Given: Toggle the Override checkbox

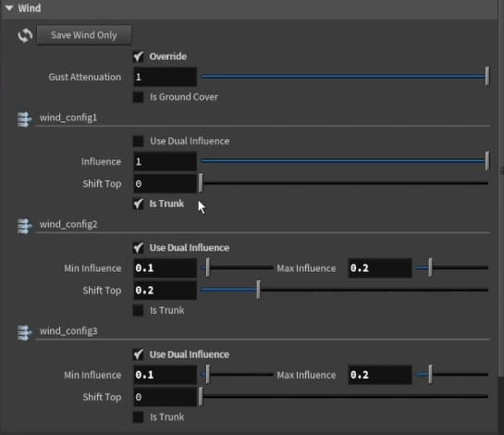Looking at the screenshot, I should click(x=139, y=56).
